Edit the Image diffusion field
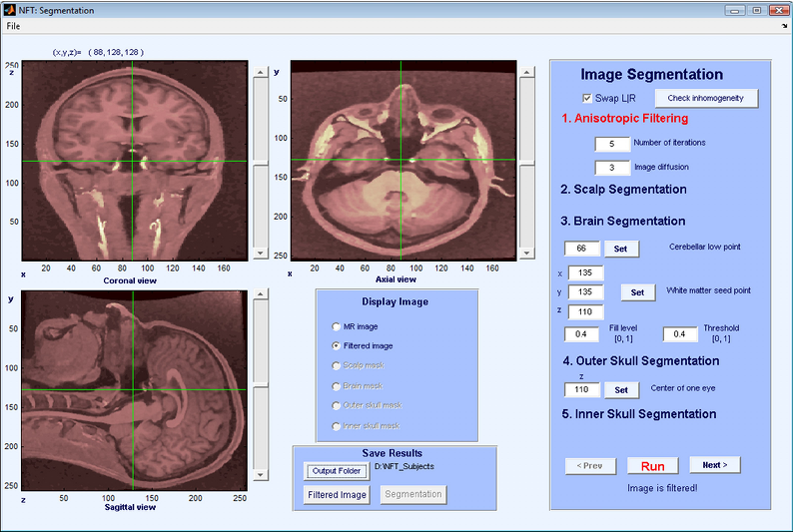793x532 pixels. pyautogui.click(x=611, y=168)
